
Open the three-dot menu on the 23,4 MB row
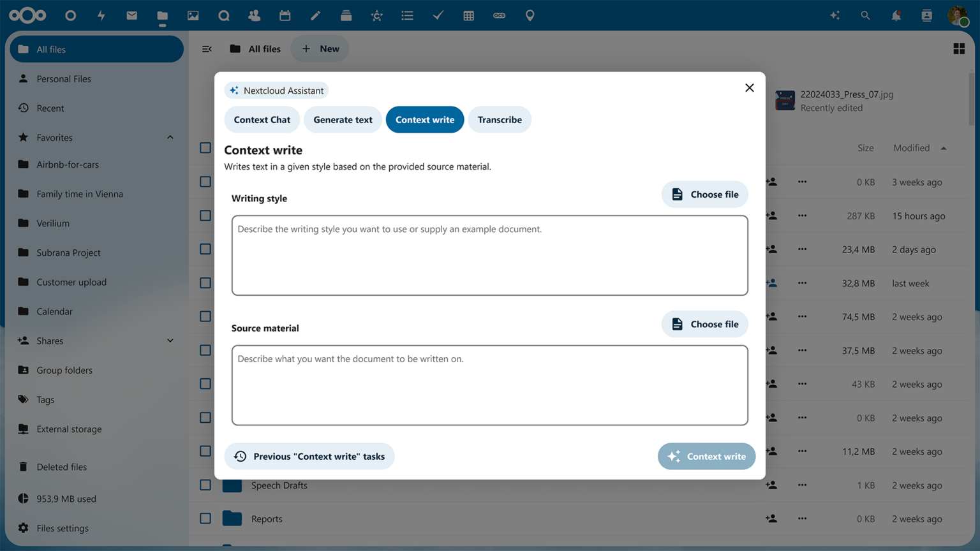[802, 249]
